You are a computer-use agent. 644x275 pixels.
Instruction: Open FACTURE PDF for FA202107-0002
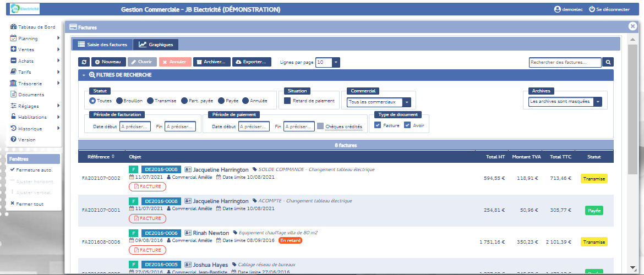148,187
